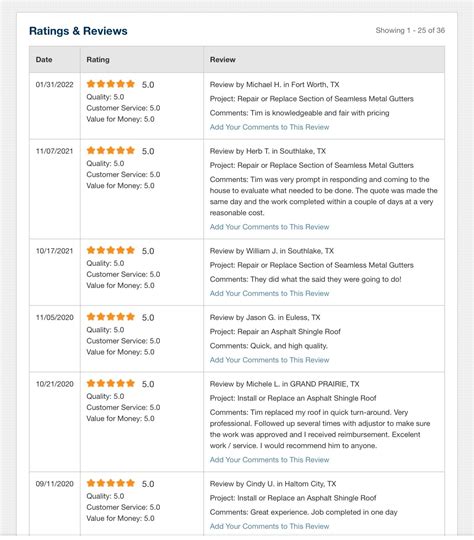Screen dimensions: 474x540
Task: Click the 01/31/2022 review date
Action: 54,85
